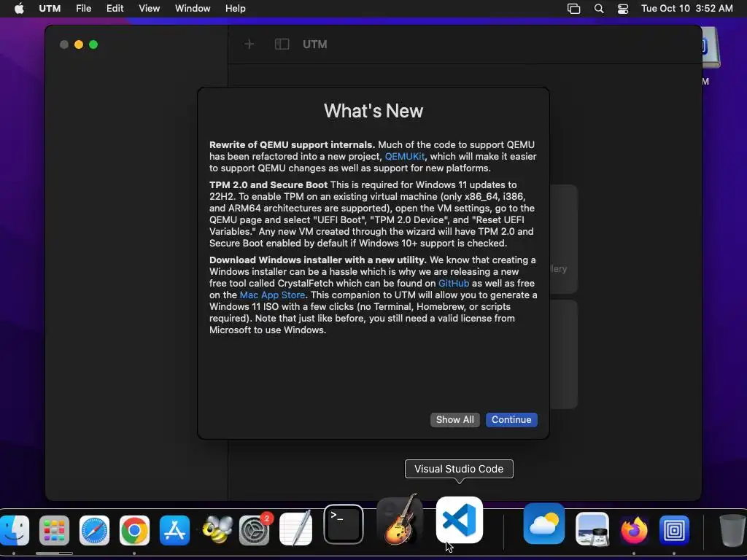Open the Apple menu
The width and height of the screenshot is (747, 560).
click(x=19, y=9)
